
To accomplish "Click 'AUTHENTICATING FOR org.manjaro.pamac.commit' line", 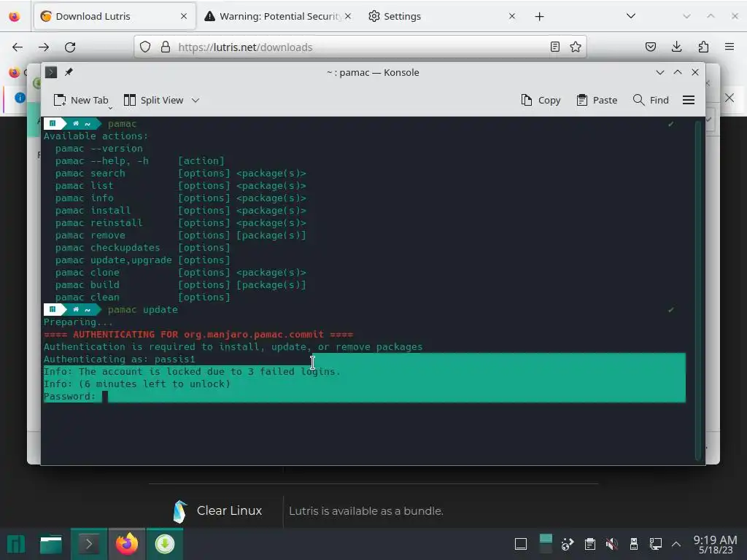I will (x=198, y=334).
